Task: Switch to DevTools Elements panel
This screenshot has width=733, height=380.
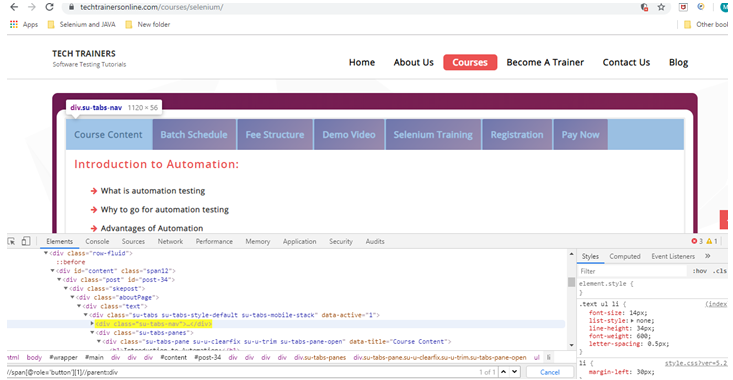Action: click(59, 241)
